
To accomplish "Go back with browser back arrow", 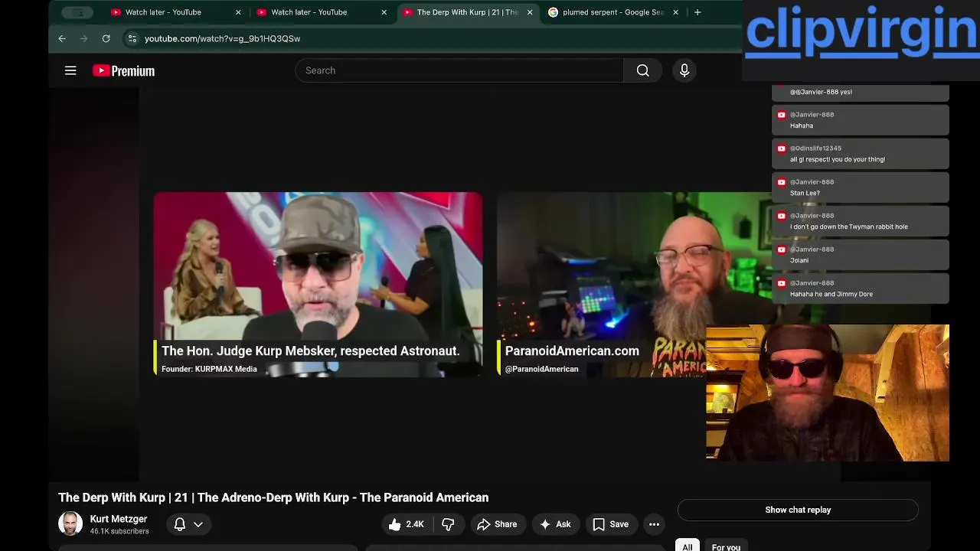I will [x=62, y=38].
